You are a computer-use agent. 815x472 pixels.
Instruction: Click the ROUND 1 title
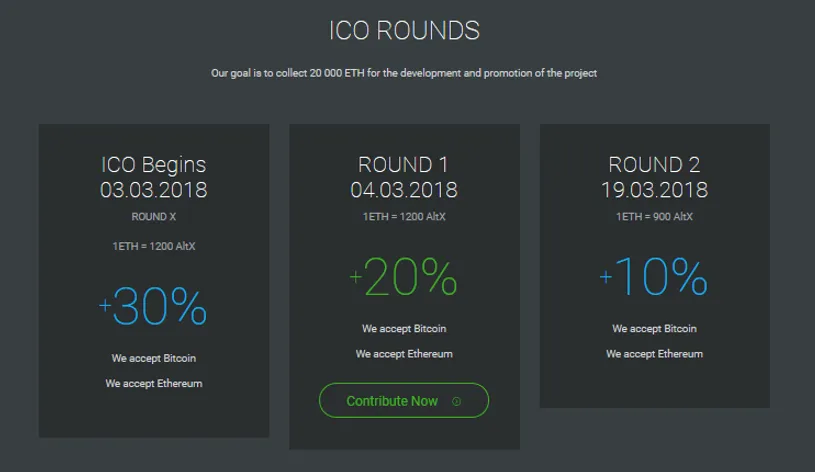[x=403, y=165]
